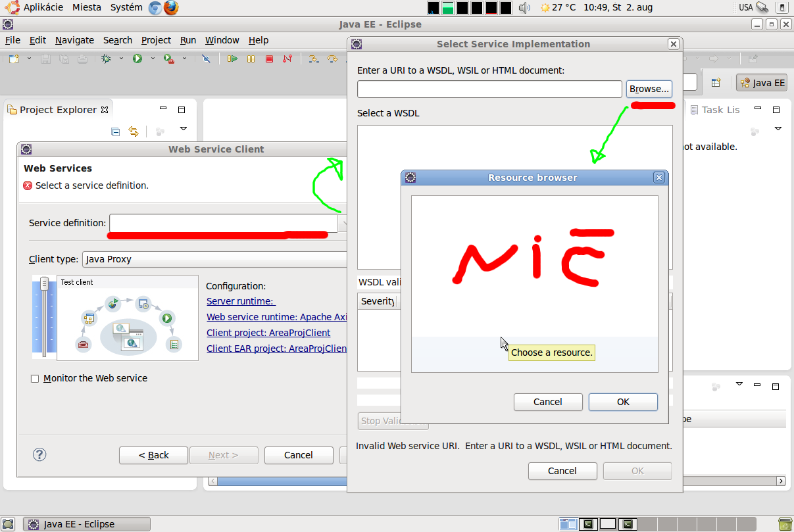
Task: Open the Search menu
Action: click(x=118, y=40)
